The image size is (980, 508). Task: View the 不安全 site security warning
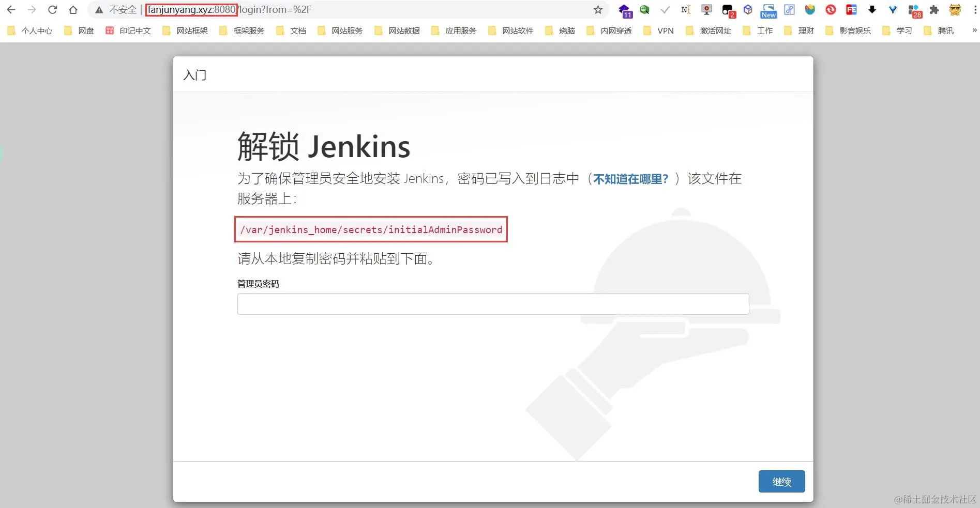click(116, 10)
